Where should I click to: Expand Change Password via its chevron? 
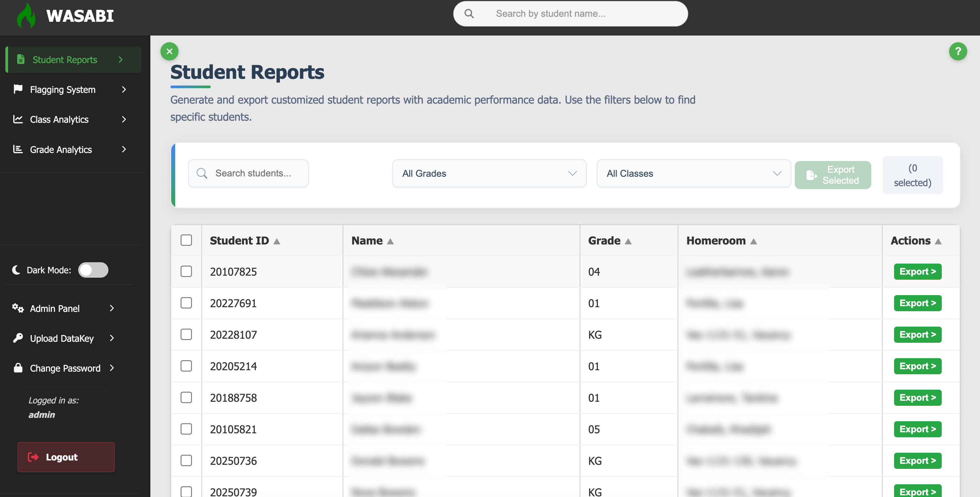pyautogui.click(x=112, y=368)
